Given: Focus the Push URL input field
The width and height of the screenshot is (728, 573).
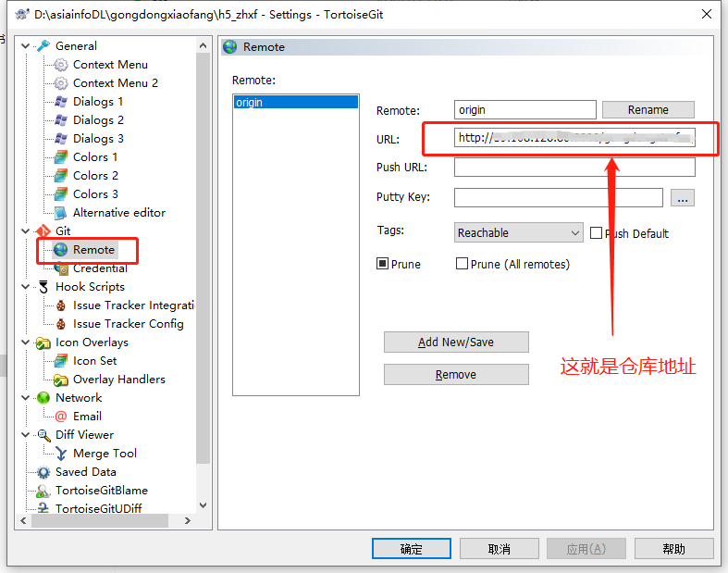Looking at the screenshot, I should [x=574, y=167].
